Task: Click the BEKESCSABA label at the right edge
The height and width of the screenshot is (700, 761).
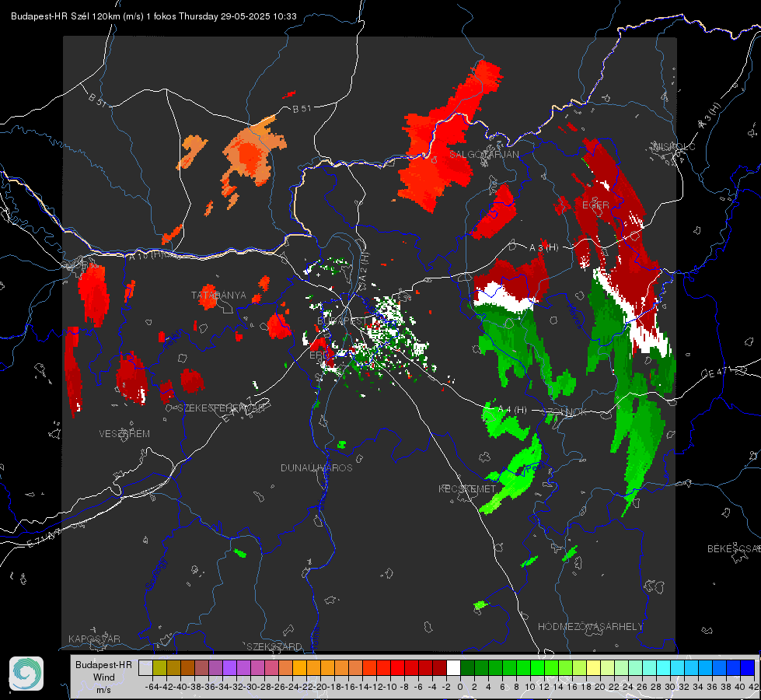Action: (734, 549)
